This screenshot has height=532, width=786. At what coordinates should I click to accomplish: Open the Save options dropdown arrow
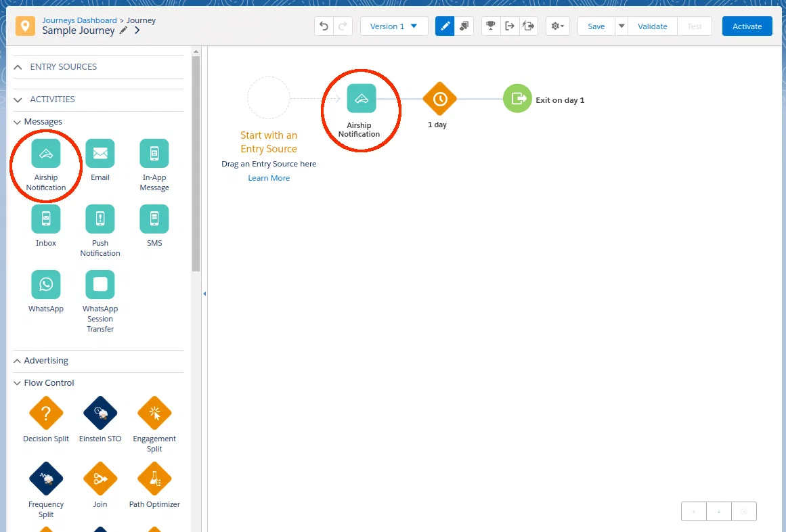tap(621, 26)
